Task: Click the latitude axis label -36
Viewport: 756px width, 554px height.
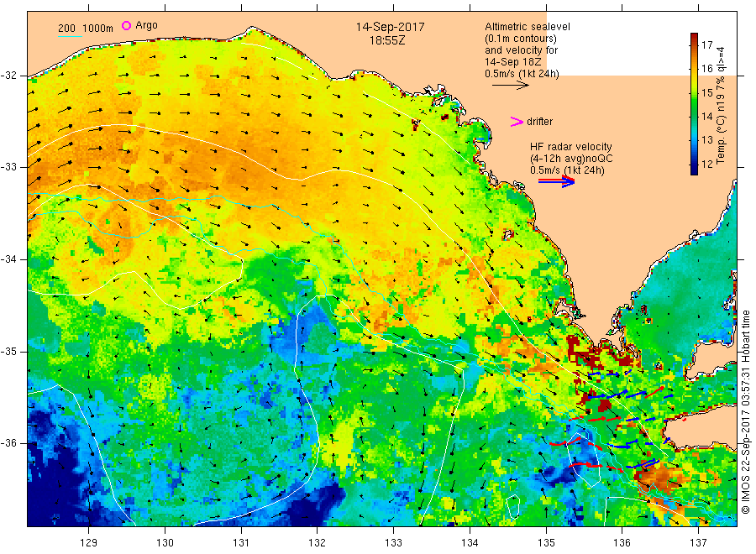Action: [8, 444]
